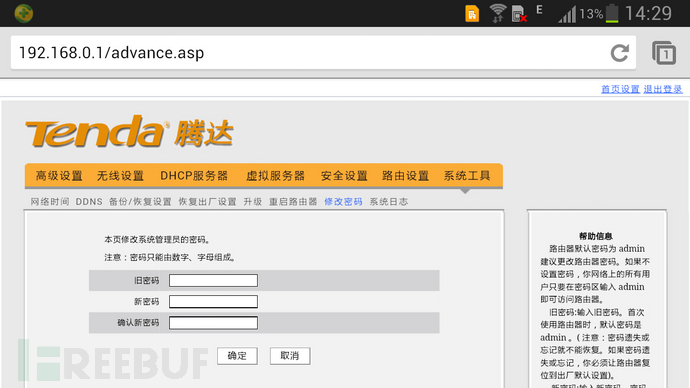Tap the browser address bar URL
690x388 pixels.
111,53
